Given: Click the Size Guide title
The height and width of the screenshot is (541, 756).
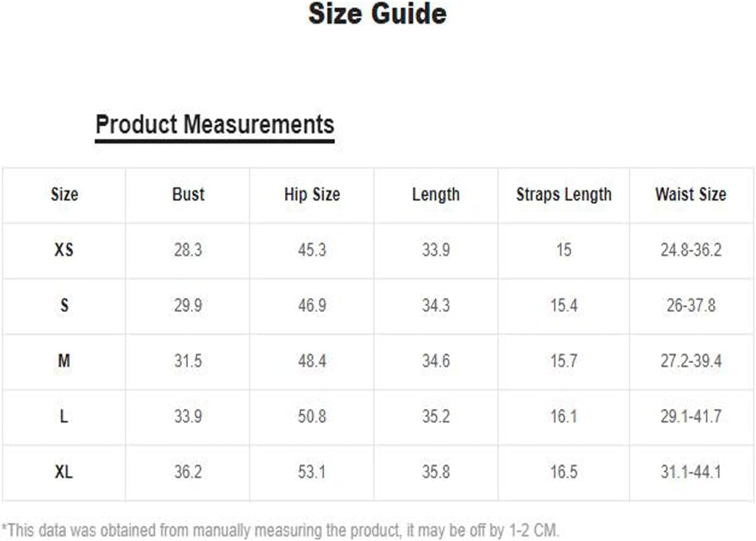Looking at the screenshot, I should [x=377, y=14].
